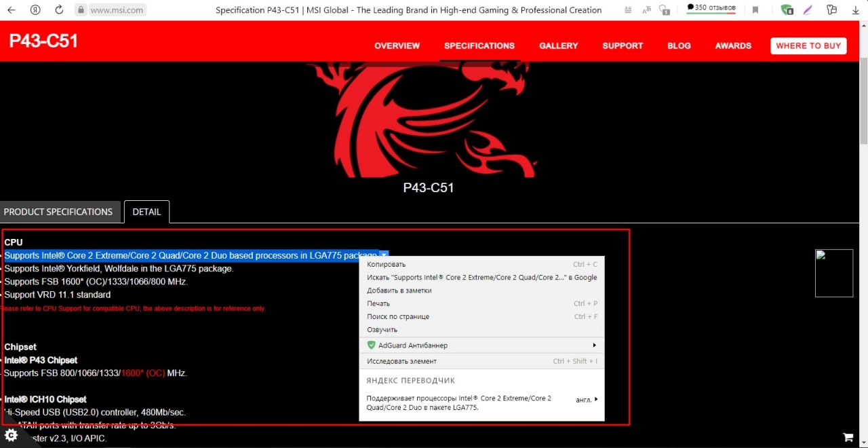
Task: Click text Support VRD 11.1 standard
Action: point(57,295)
